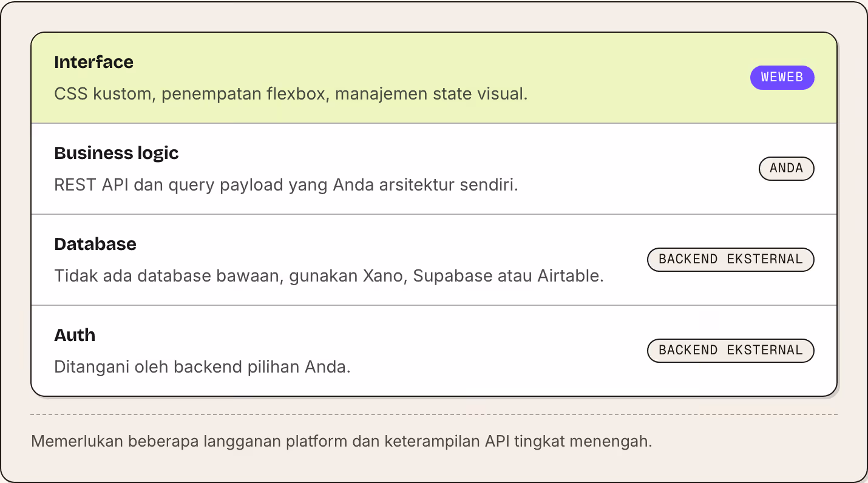The image size is (868, 483).
Task: Select the Interface heading
Action: [x=93, y=62]
